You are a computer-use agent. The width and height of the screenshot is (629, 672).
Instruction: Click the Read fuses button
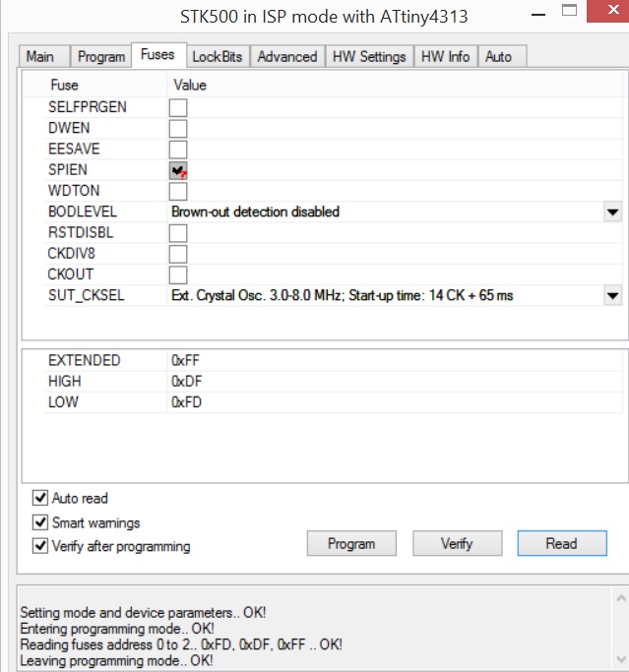coord(562,543)
